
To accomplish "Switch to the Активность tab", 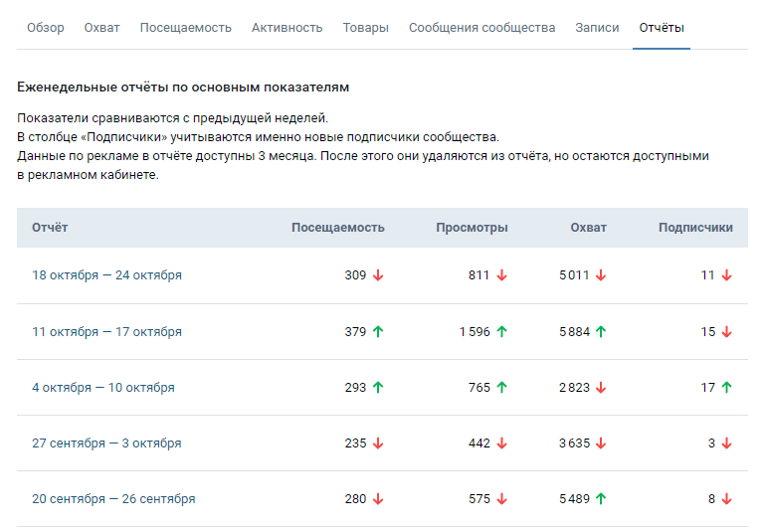I will tap(287, 28).
